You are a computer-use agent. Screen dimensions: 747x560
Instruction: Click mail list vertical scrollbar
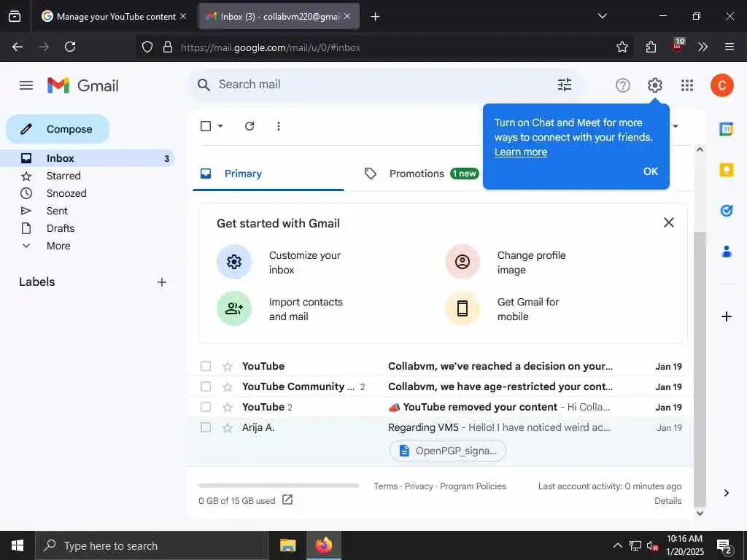point(700,369)
